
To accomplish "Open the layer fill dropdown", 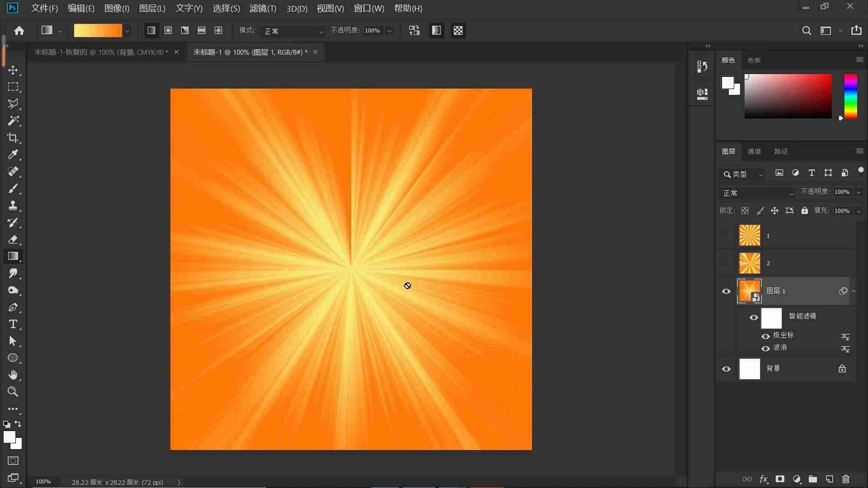I will pyautogui.click(x=859, y=211).
